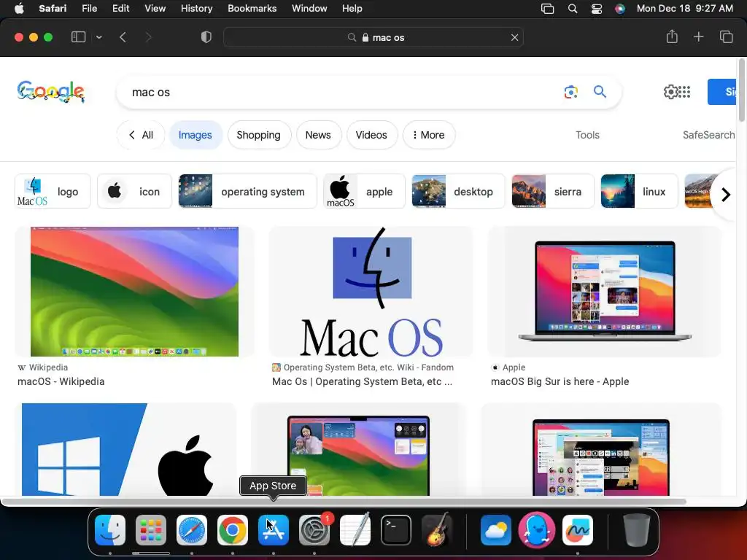
Task: Open macOS Big Sur is here link
Action: point(560,381)
